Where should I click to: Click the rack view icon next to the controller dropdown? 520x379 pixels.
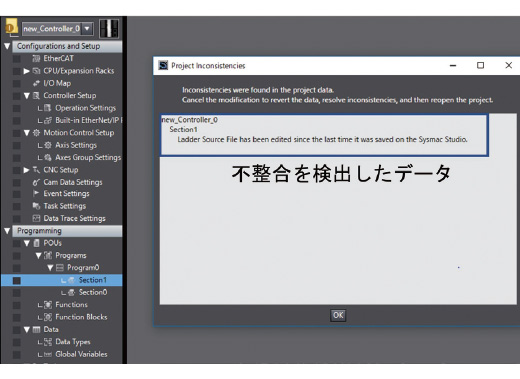pyautogui.click(x=109, y=28)
